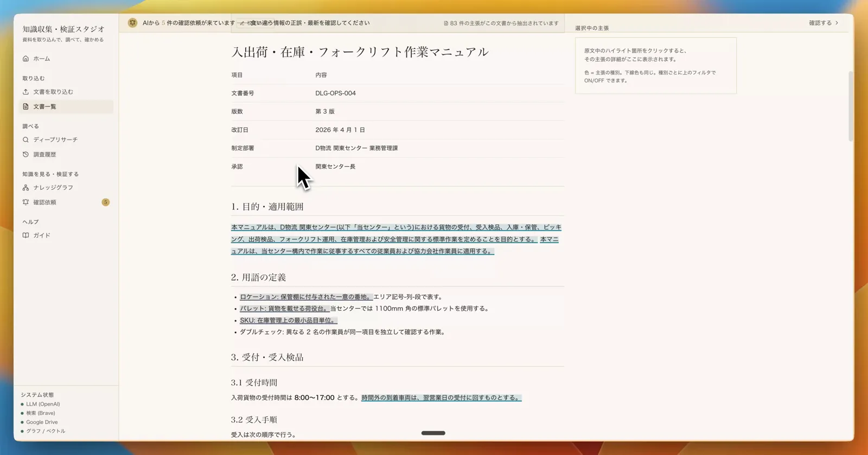This screenshot has height=455, width=868.
Task: Click the home icon beside ホーム
Action: 25,59
